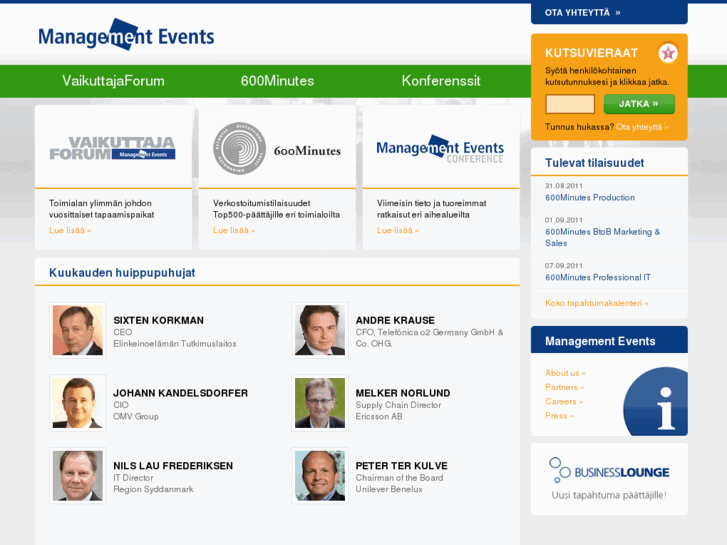727x545 pixels.
Task: Open 600Minutes BtoB Marketing & Sales event
Action: 602,237
